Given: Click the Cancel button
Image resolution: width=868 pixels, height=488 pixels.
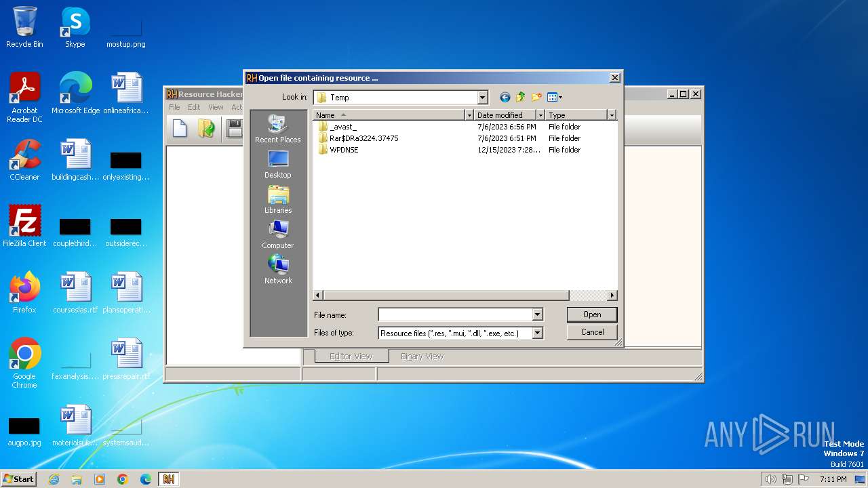Looking at the screenshot, I should tap(592, 332).
